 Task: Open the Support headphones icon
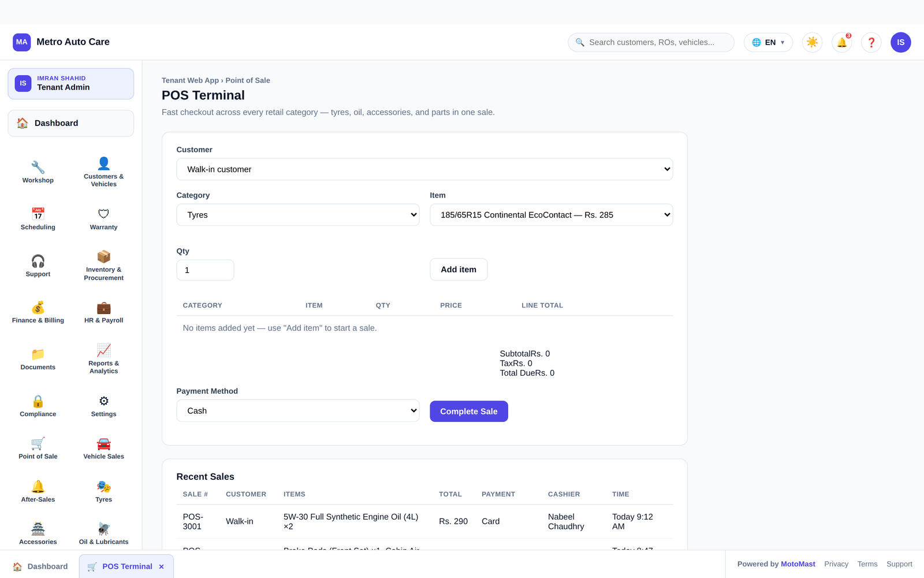(38, 266)
